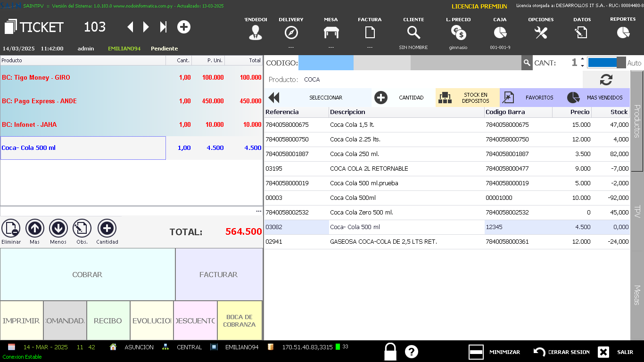Open STOCK EN DEPOSITOS
Viewport: 644px width, 362px height.
click(x=467, y=98)
